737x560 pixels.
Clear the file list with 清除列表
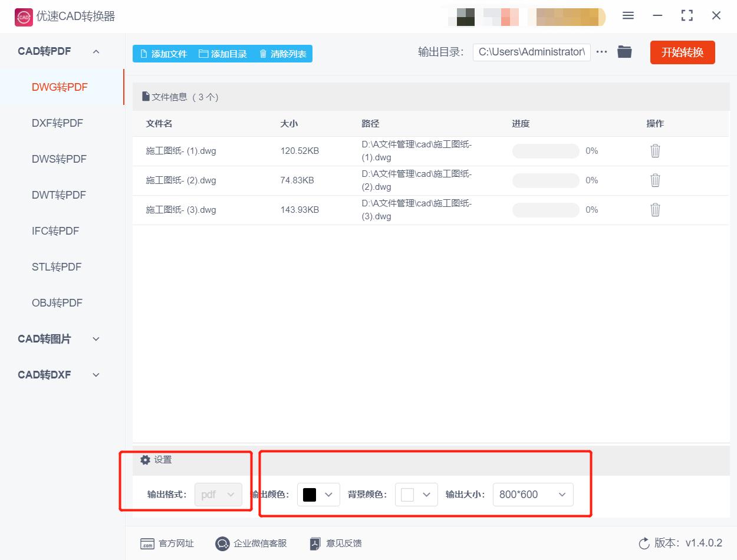[282, 53]
